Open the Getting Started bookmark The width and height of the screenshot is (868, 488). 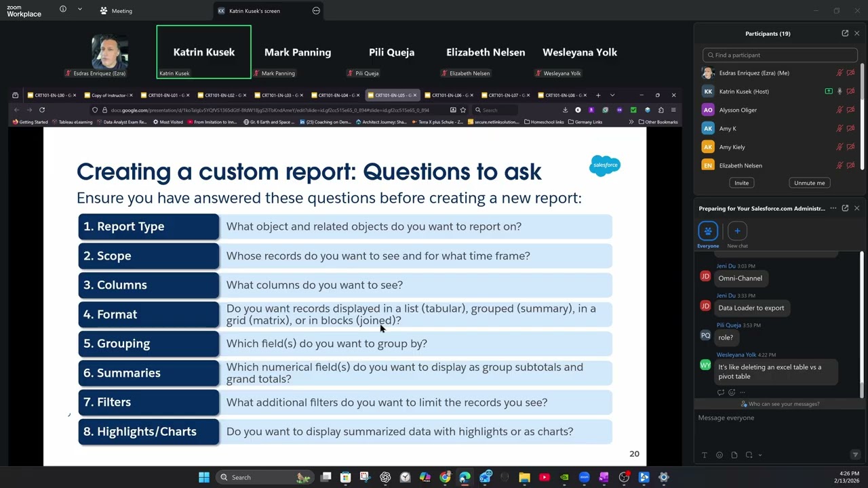click(x=31, y=122)
